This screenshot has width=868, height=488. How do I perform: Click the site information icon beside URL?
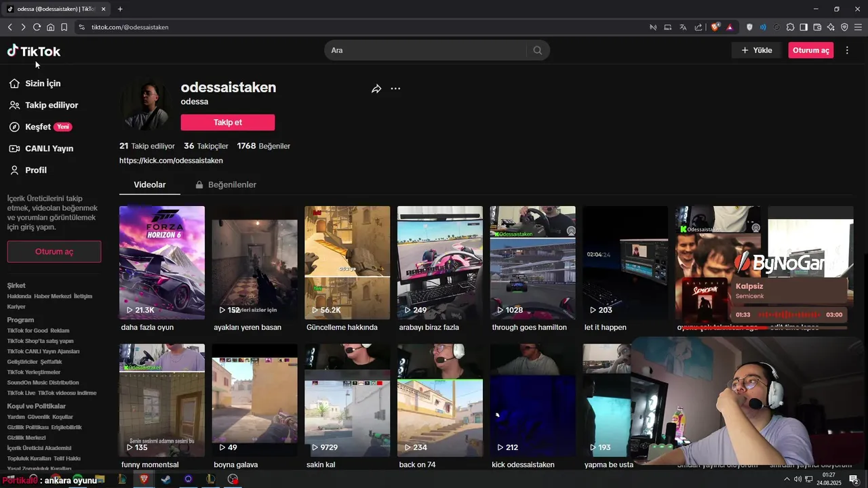(81, 27)
